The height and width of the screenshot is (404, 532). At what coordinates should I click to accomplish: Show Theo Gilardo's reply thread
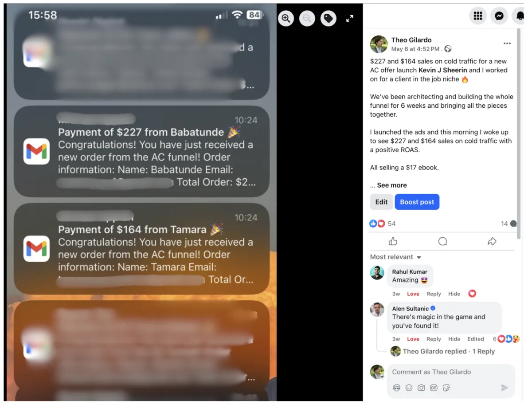pos(449,351)
